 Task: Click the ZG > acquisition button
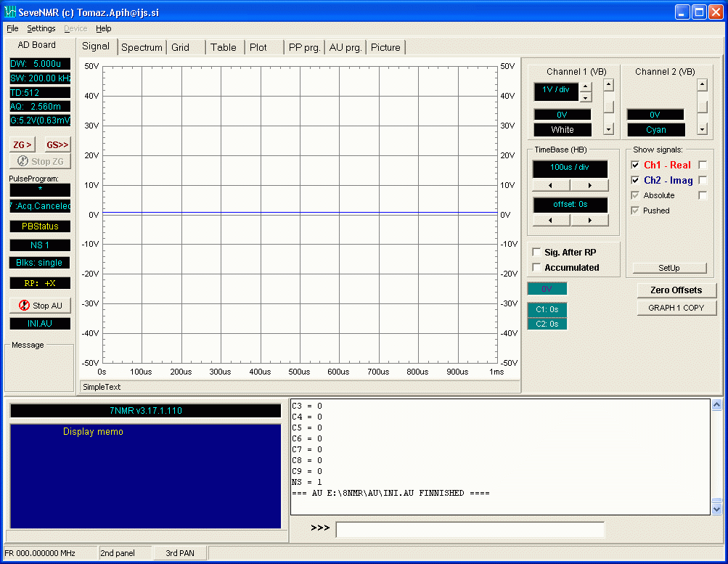click(x=23, y=144)
